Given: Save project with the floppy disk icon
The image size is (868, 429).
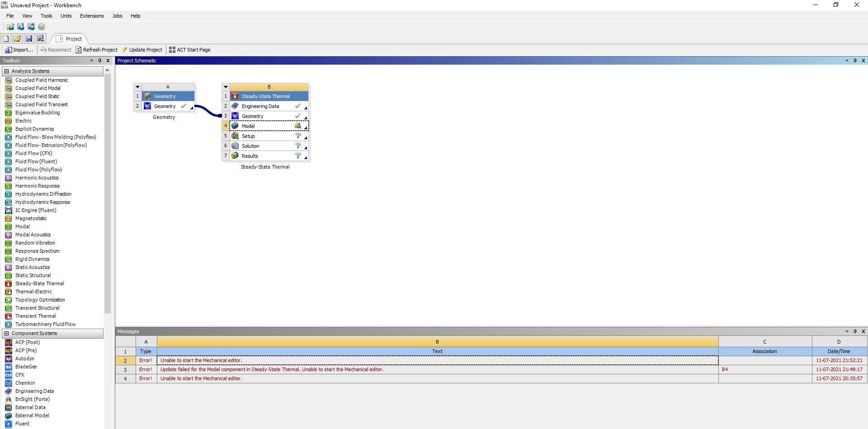Looking at the screenshot, I should [x=29, y=38].
